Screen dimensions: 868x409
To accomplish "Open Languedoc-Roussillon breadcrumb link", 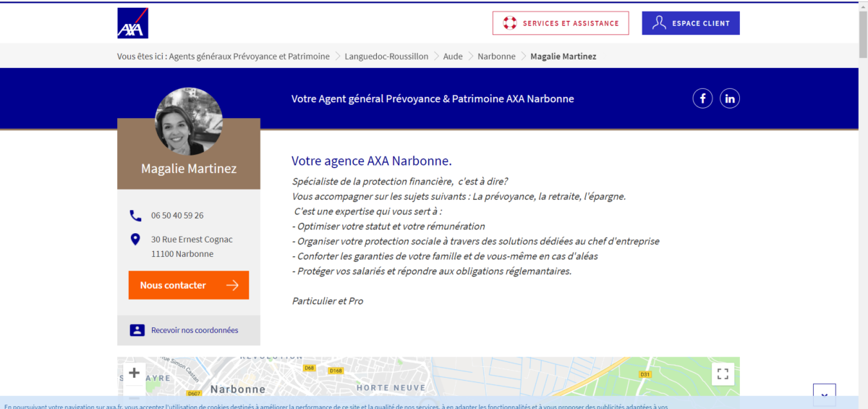I will tap(386, 56).
